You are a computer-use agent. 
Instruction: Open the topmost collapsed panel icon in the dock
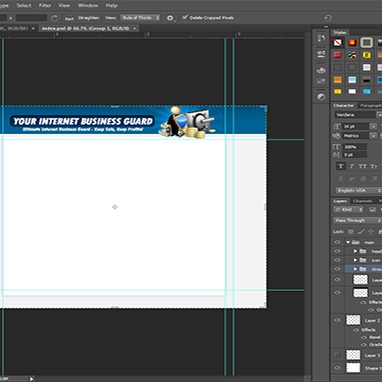[x=321, y=38]
